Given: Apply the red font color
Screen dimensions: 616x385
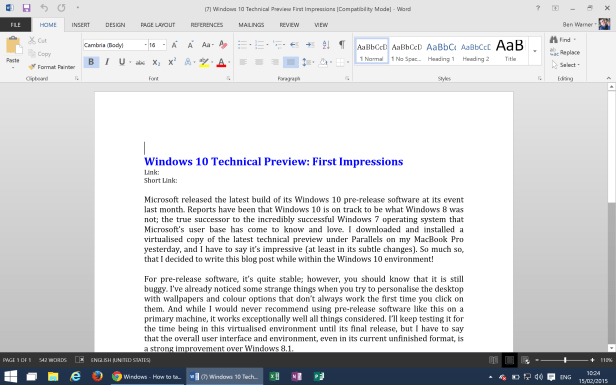Looking at the screenshot, I should (x=221, y=62).
